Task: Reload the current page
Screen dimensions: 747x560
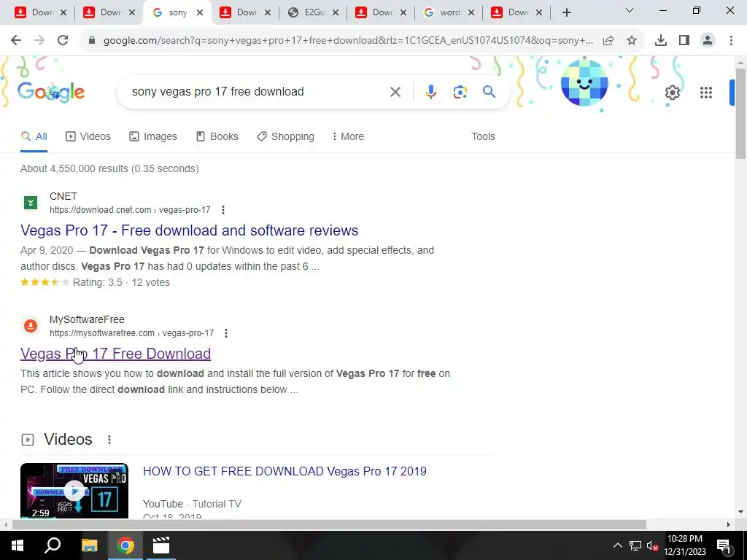Action: point(63,41)
